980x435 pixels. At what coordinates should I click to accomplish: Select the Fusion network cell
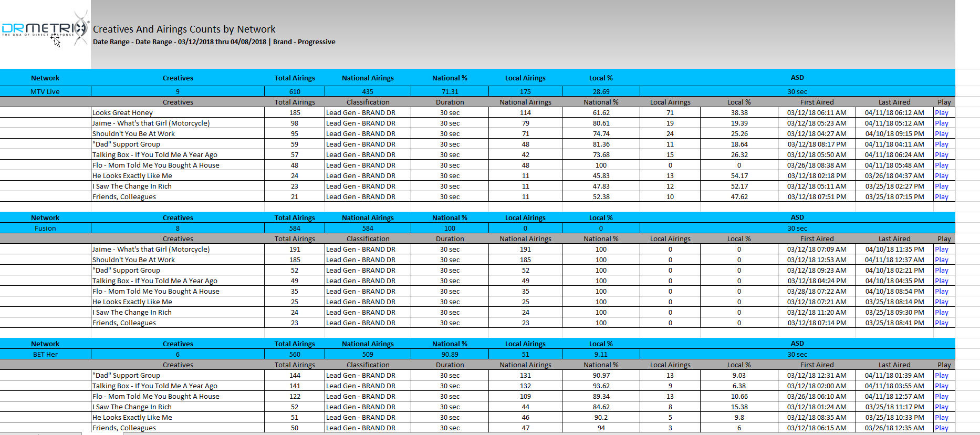click(45, 228)
